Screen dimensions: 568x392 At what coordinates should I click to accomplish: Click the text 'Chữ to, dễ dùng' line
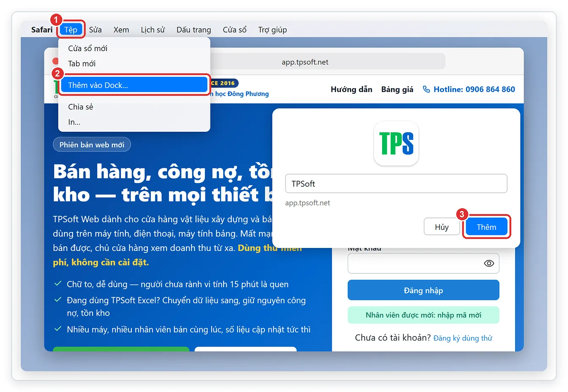pyautogui.click(x=177, y=284)
